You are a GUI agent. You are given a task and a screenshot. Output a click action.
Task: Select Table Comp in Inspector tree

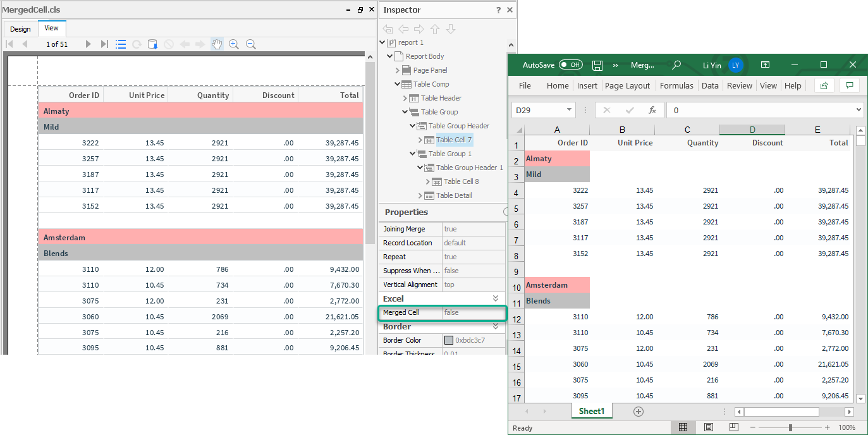[x=431, y=84]
